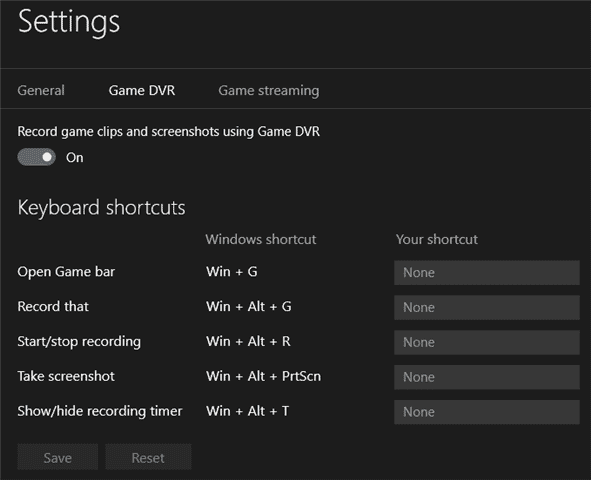Click the 'Your shortcut' column header
The image size is (591, 480).
click(437, 239)
